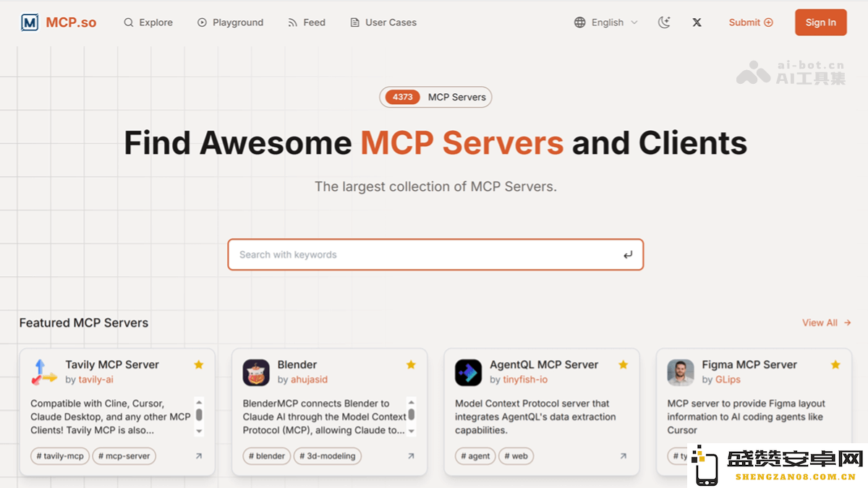This screenshot has width=868, height=488.
Task: Click the Tavily MCP Server logo
Action: pos(44,372)
